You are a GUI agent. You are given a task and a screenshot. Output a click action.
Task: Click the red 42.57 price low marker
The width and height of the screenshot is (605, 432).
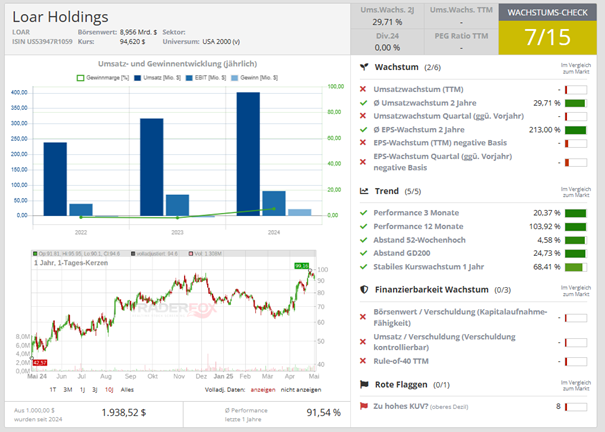pyautogui.click(x=40, y=363)
